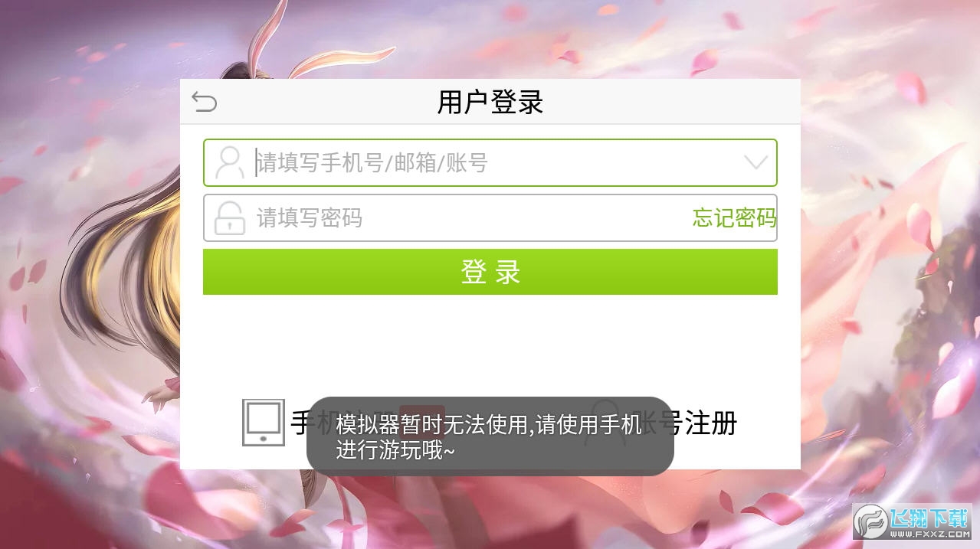Select the phone device registration icon

263,422
